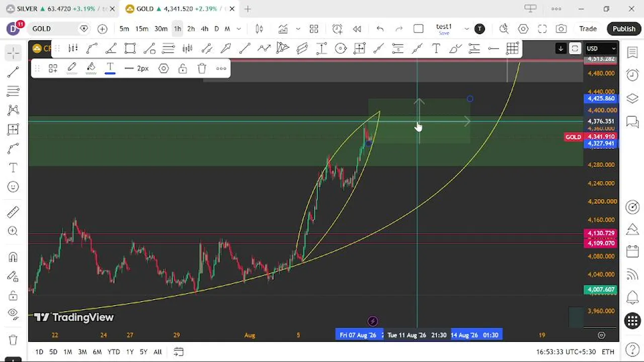
Task: Open the alerts clock panel
Action: [x=632, y=75]
